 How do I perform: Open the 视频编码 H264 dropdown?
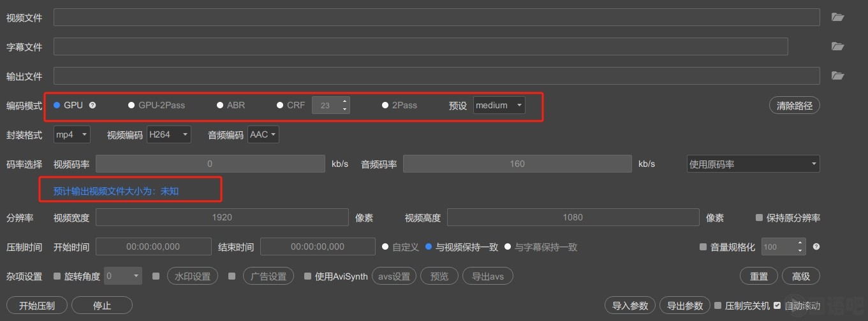[168, 134]
